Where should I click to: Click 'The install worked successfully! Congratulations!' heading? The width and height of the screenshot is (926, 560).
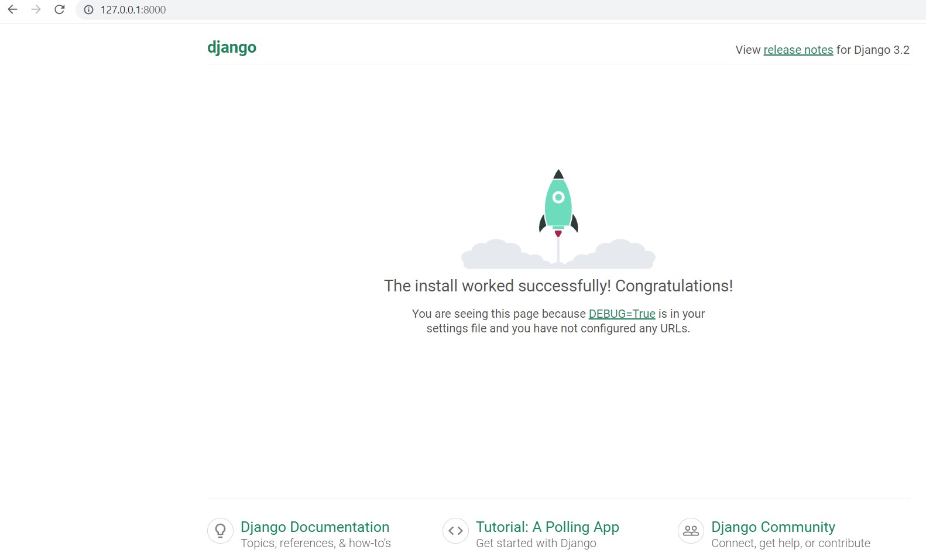(x=558, y=286)
